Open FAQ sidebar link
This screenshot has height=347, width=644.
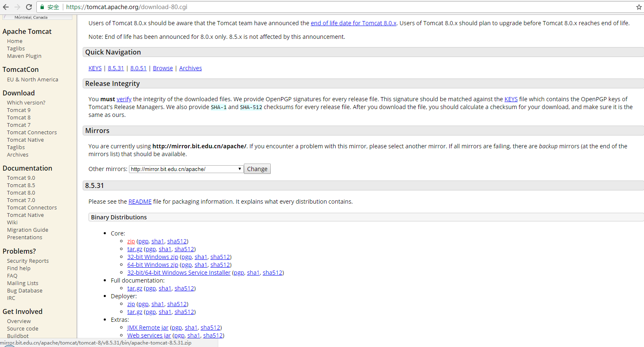tap(12, 276)
